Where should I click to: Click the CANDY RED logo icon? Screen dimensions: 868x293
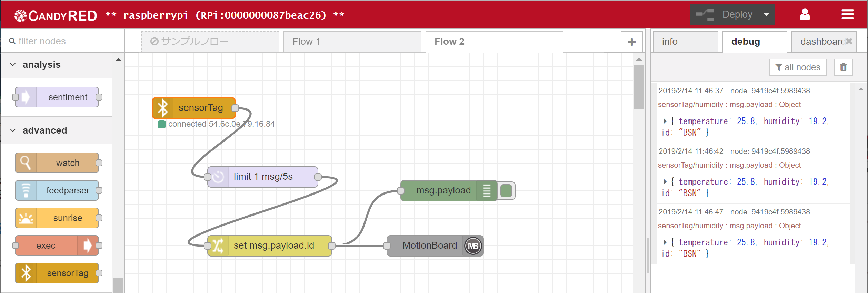click(x=20, y=15)
